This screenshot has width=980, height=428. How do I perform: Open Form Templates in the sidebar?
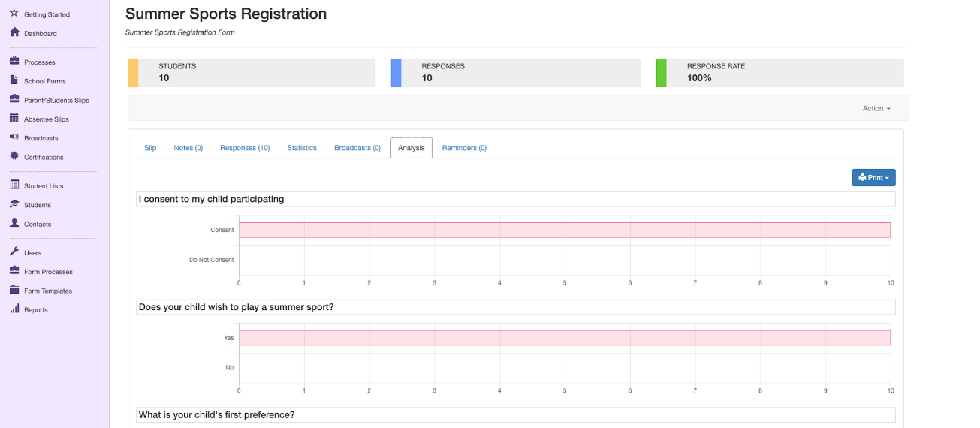(48, 291)
